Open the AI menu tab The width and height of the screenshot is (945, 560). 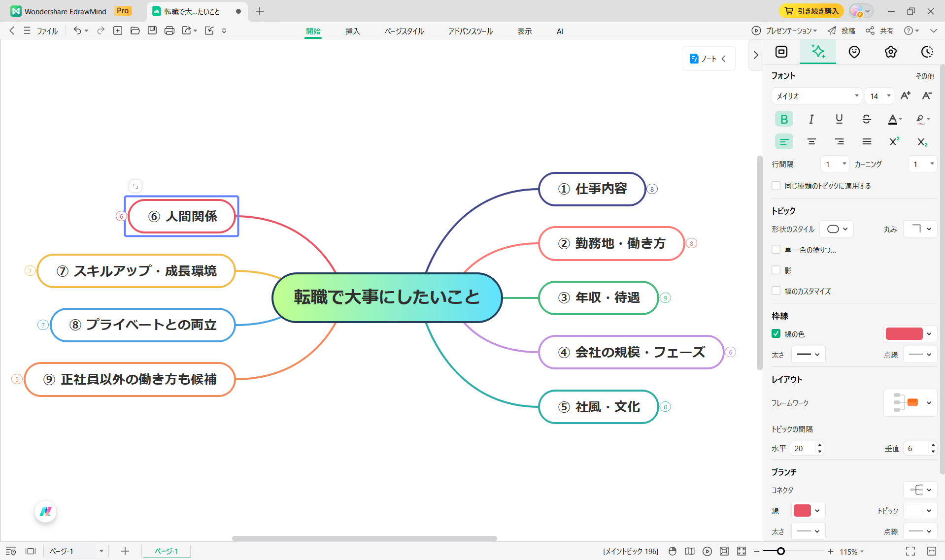click(x=559, y=31)
